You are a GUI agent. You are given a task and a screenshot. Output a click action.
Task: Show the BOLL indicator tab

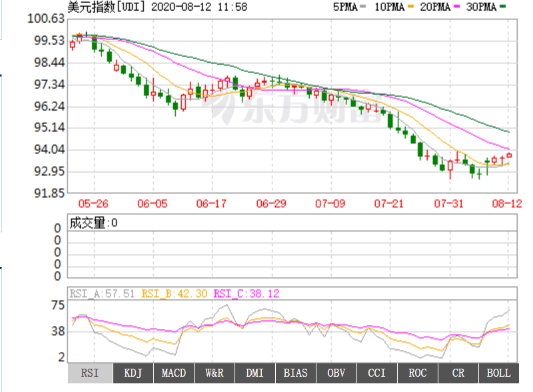click(x=498, y=373)
